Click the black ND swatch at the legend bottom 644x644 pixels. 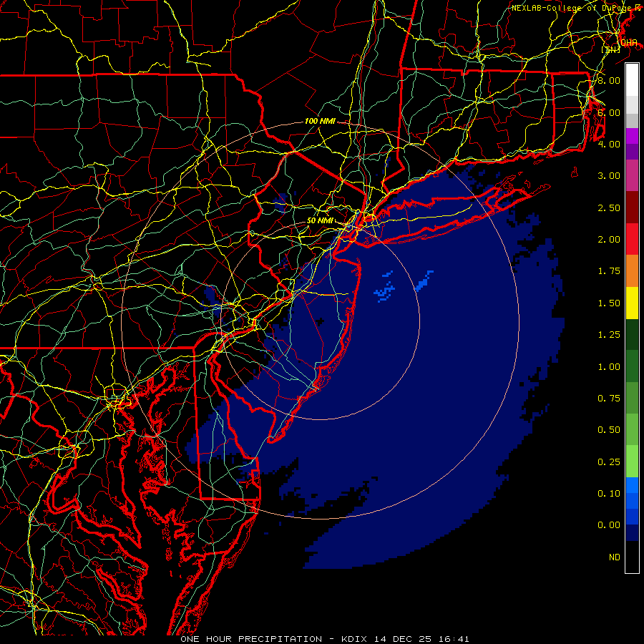click(x=632, y=557)
